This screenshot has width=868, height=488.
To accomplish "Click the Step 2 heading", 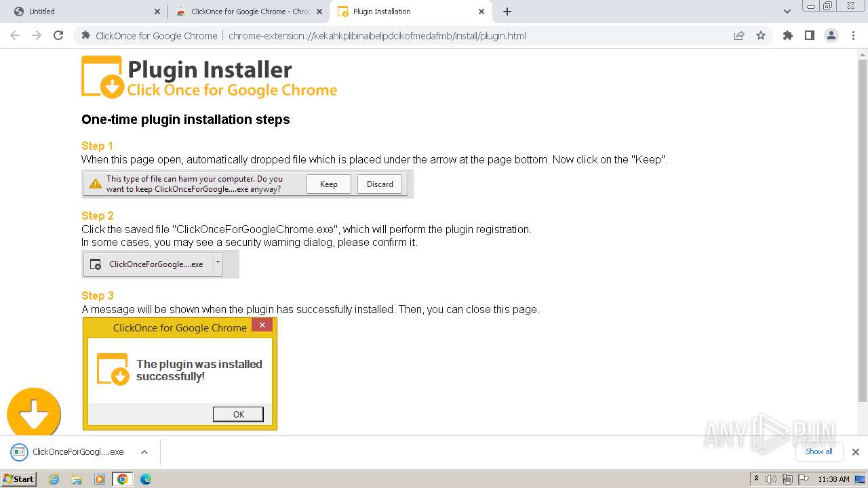I will [98, 216].
